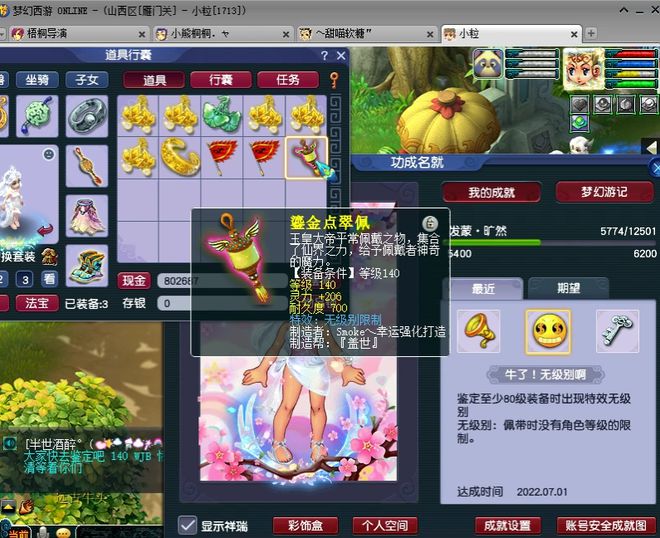Open the 法宝 button
This screenshot has width=660, height=538.
coord(37,303)
